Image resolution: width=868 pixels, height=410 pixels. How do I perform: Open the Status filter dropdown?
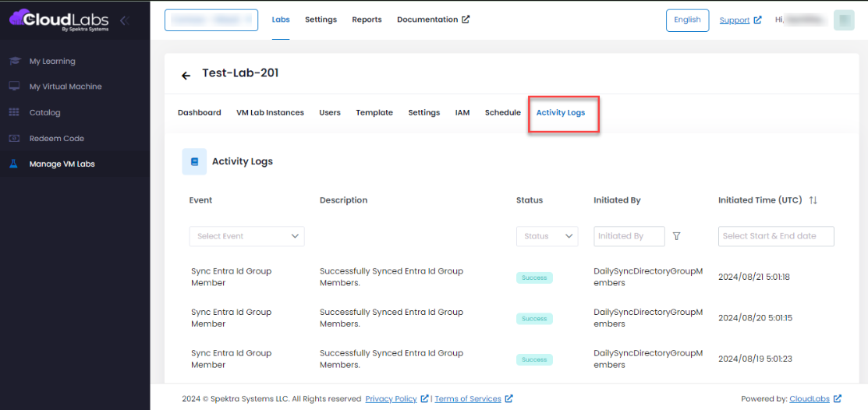click(x=547, y=235)
